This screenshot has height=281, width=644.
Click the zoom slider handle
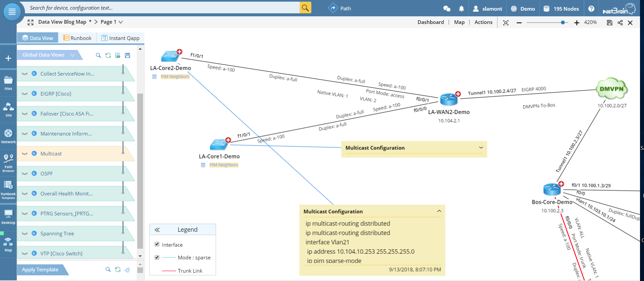pos(563,23)
